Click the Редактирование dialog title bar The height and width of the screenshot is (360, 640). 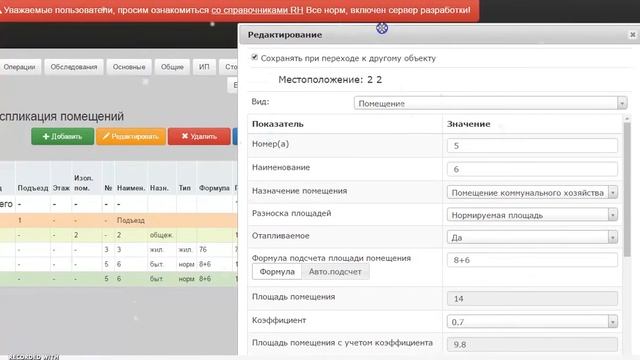439,35
